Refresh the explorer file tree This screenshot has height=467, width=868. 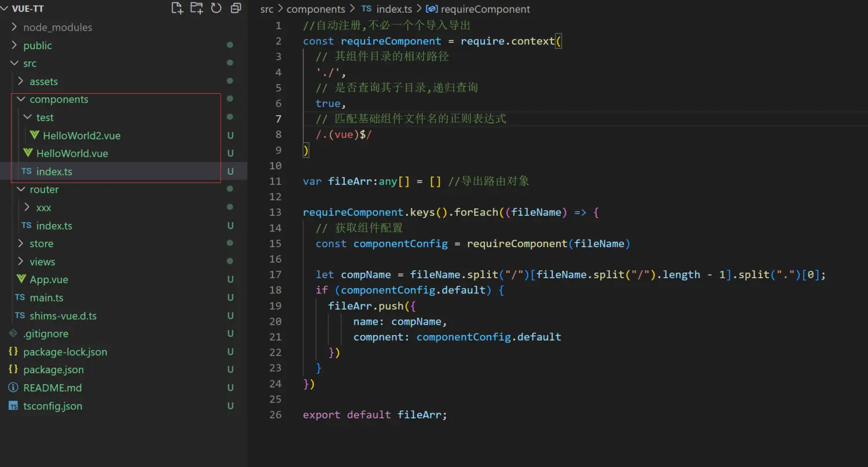pos(216,8)
